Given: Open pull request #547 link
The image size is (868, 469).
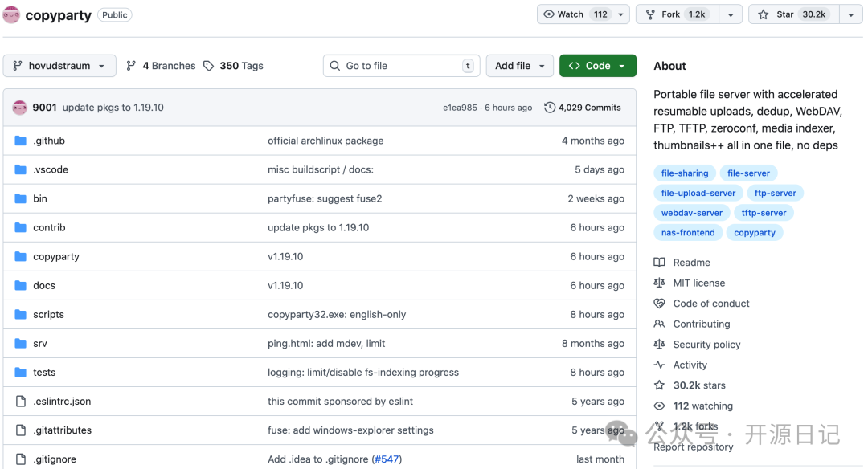Looking at the screenshot, I should (387, 459).
